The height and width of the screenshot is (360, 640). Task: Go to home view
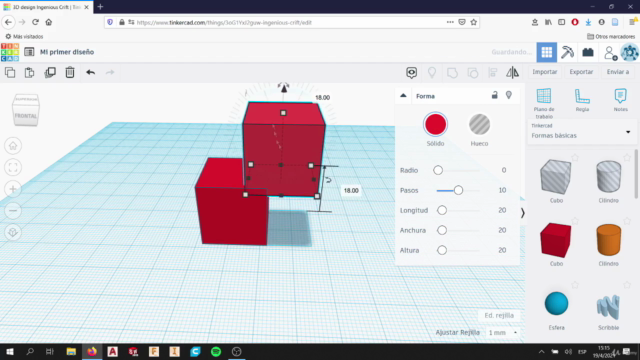pyautogui.click(x=13, y=146)
